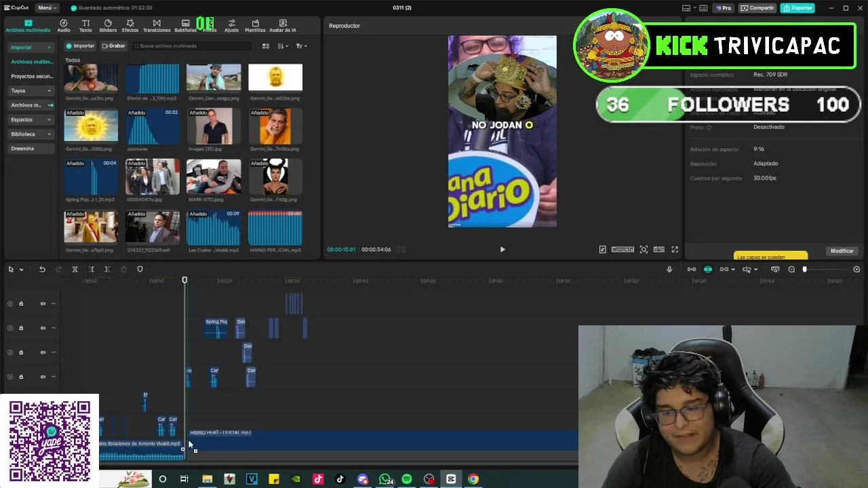This screenshot has width=868, height=488.
Task: Click the green Importar button
Action: pyautogui.click(x=80, y=46)
